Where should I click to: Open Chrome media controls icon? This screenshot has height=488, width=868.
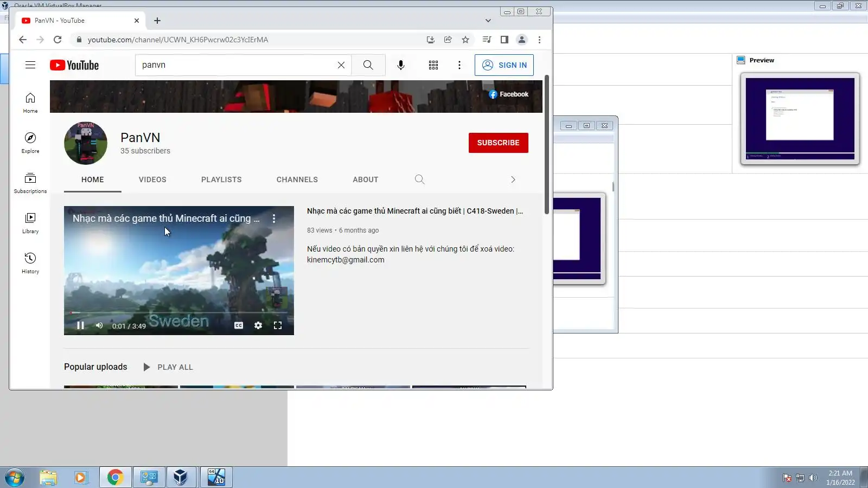coord(487,40)
